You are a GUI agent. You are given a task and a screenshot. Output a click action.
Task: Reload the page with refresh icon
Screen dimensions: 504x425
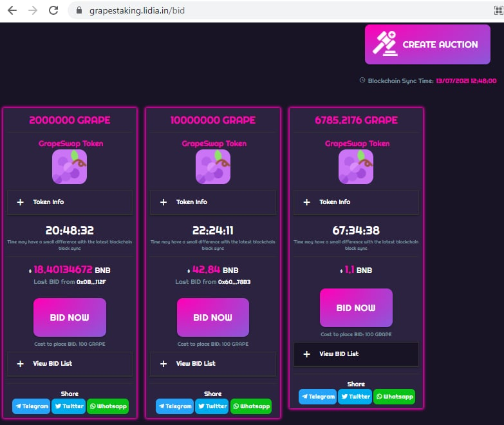(x=53, y=10)
